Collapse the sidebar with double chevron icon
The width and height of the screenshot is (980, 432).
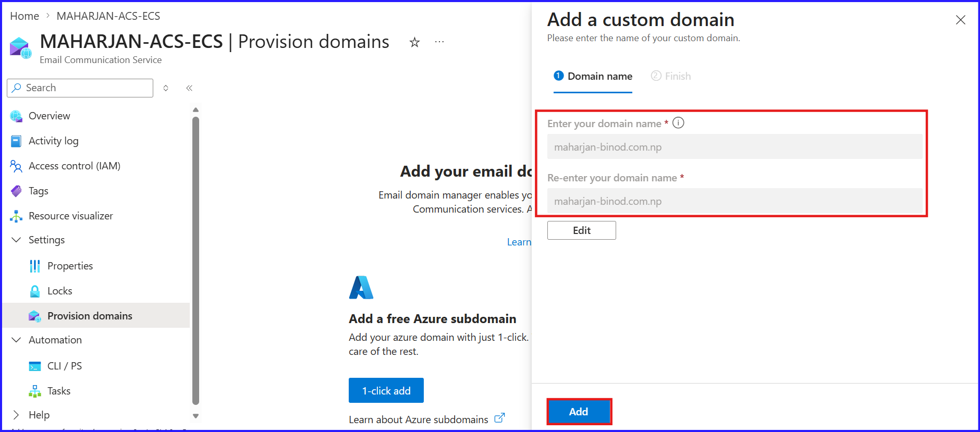pyautogui.click(x=189, y=88)
